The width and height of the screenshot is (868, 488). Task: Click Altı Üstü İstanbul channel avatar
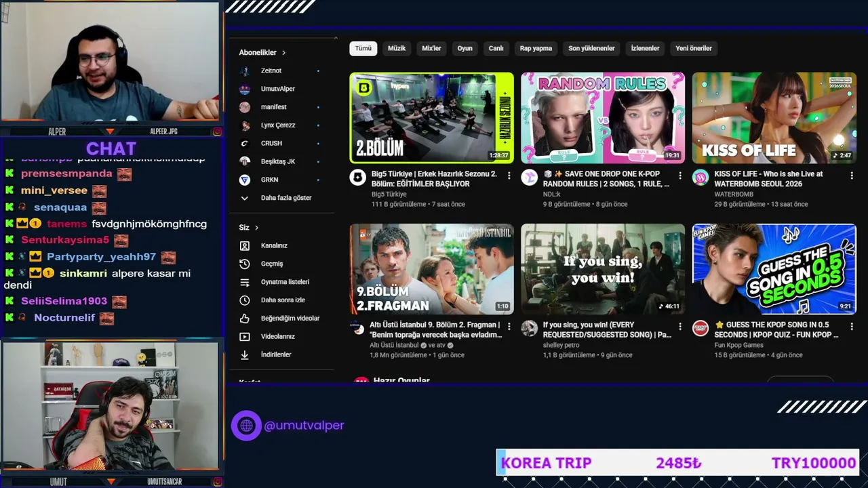tap(357, 329)
